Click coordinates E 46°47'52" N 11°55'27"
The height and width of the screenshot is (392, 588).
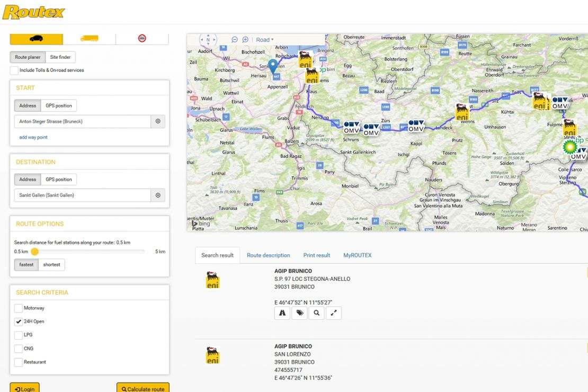click(304, 302)
